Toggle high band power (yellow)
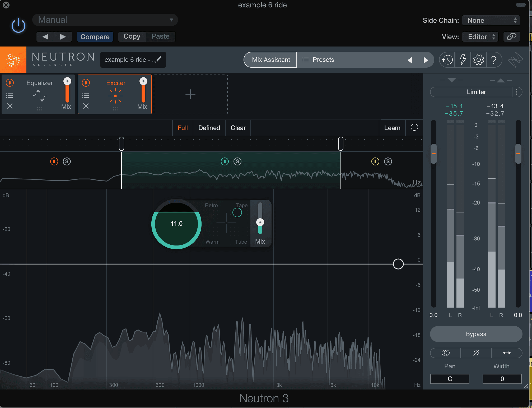This screenshot has width=532, height=408. (x=375, y=161)
